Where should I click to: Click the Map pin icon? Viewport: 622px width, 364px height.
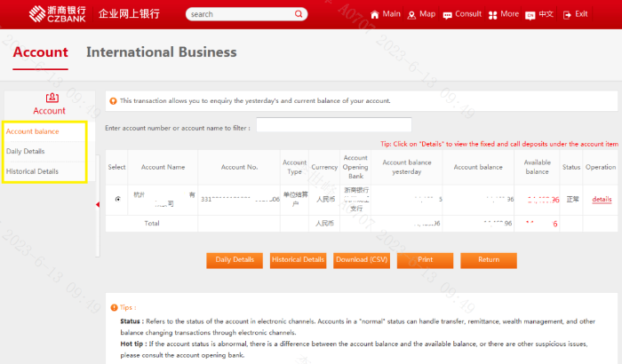pyautogui.click(x=411, y=15)
